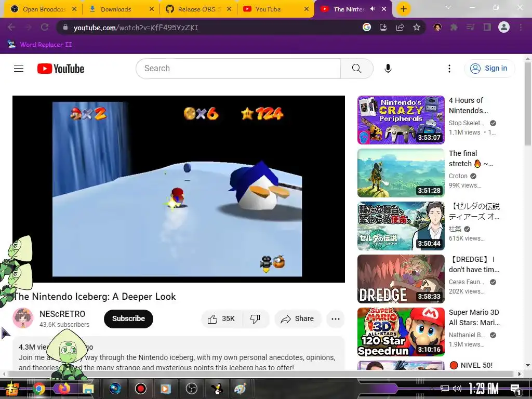Click the search magnifier button
The height and width of the screenshot is (399, 532).
coord(356,69)
